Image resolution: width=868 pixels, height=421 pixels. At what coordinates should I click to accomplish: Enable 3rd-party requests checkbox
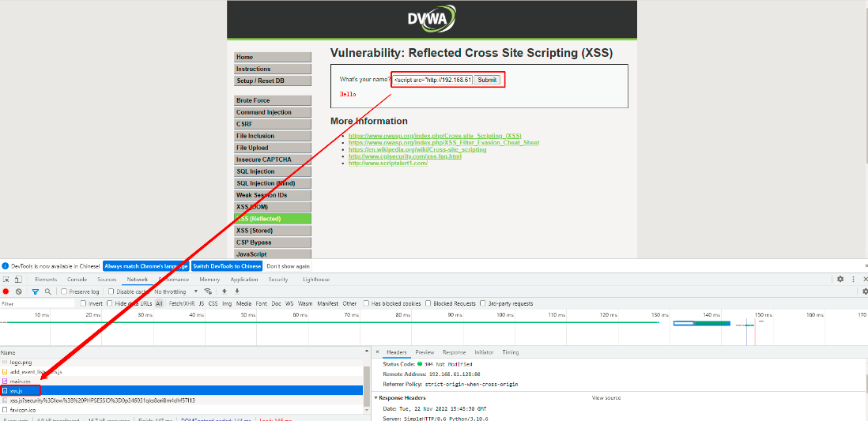click(x=483, y=303)
